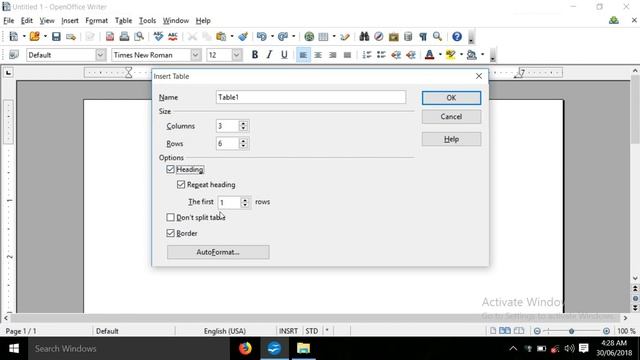640x360 pixels.
Task: Toggle numbering list icon
Action: point(367,55)
